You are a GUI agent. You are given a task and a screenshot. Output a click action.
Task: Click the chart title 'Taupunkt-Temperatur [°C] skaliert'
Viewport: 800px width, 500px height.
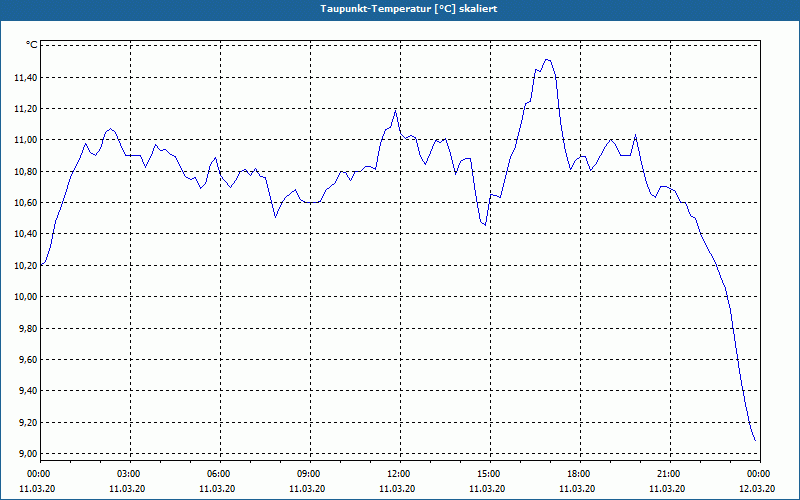pyautogui.click(x=409, y=9)
